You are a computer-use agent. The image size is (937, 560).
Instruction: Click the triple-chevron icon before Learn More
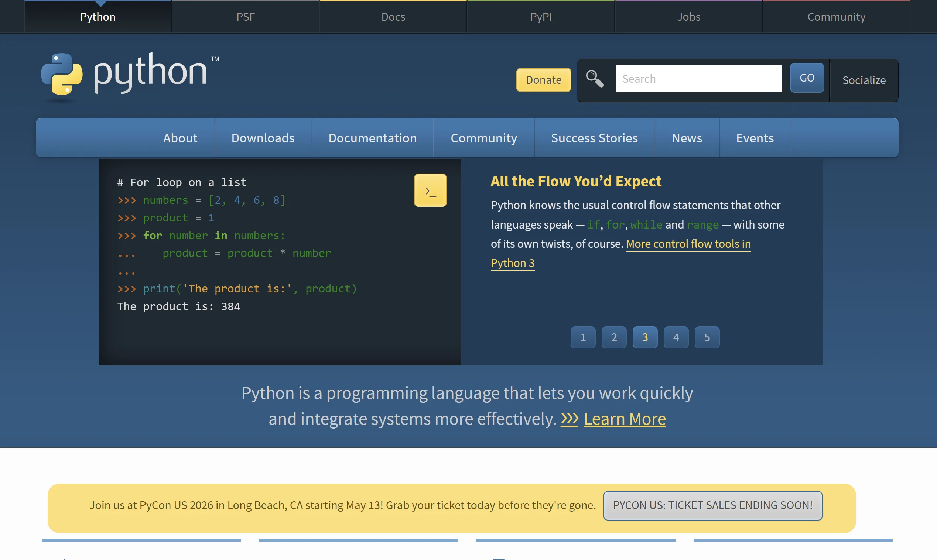pyautogui.click(x=569, y=419)
